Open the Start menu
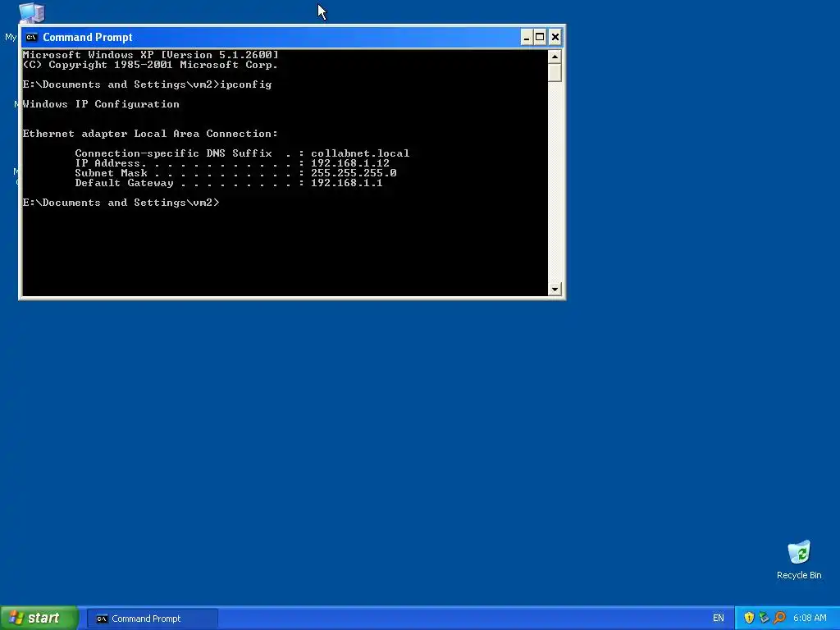The height and width of the screenshot is (630, 840). click(x=39, y=618)
